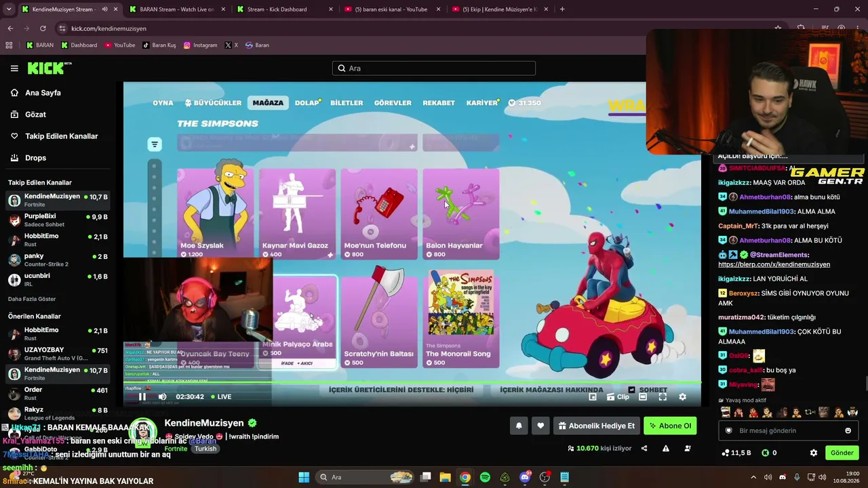Screen dimensions: 868x488
Task: Mute the stream player volume
Action: pos(162,396)
